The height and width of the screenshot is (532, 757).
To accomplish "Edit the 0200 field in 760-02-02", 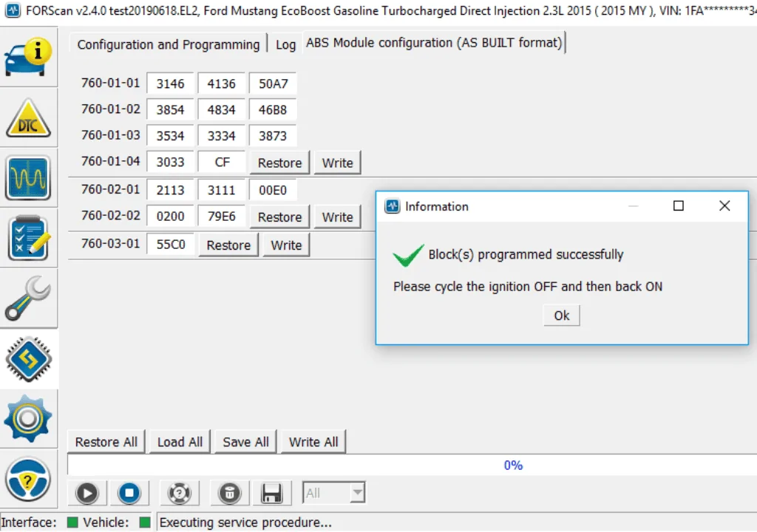I will coord(171,216).
